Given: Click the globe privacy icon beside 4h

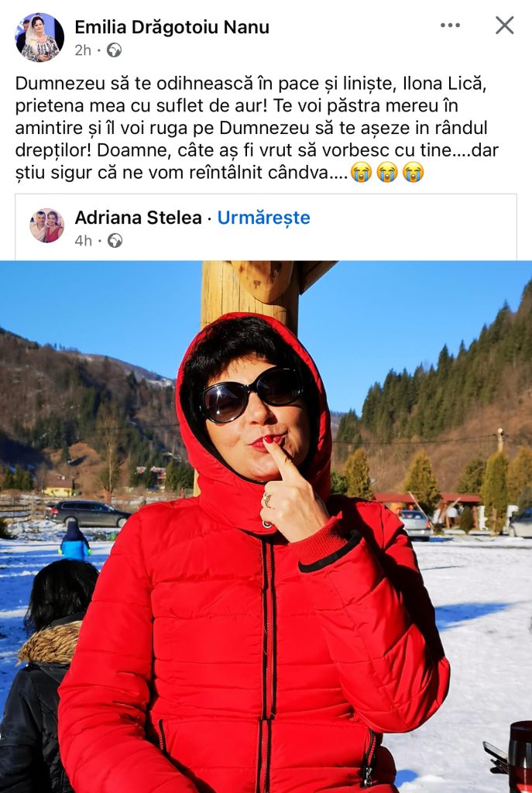Looking at the screenshot, I should coord(115,240).
